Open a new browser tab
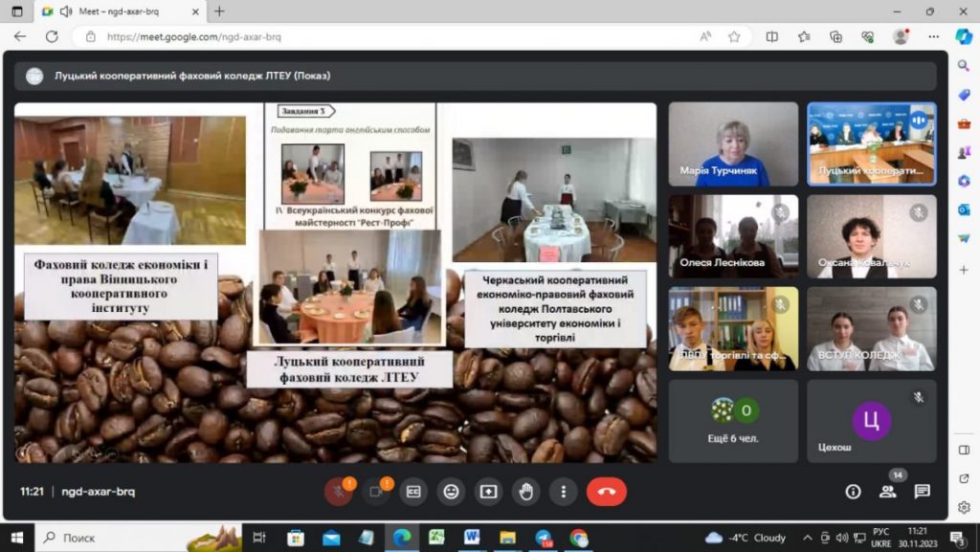 (x=219, y=11)
